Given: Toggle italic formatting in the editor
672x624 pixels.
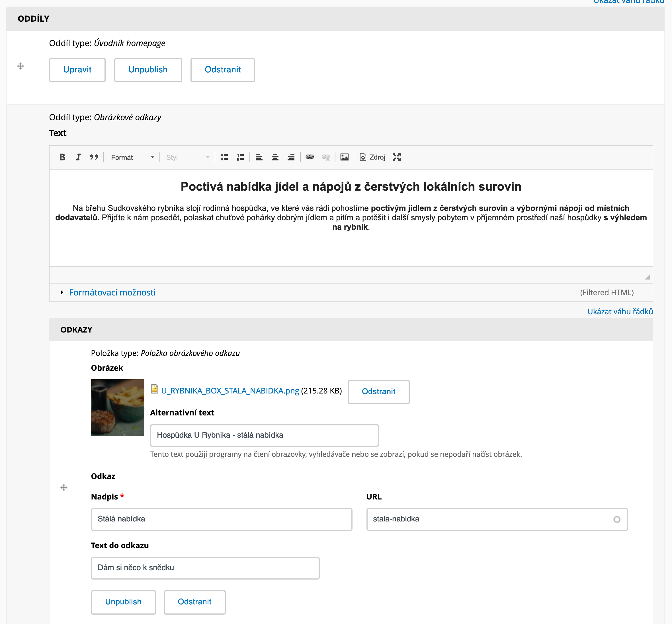Looking at the screenshot, I should point(78,157).
